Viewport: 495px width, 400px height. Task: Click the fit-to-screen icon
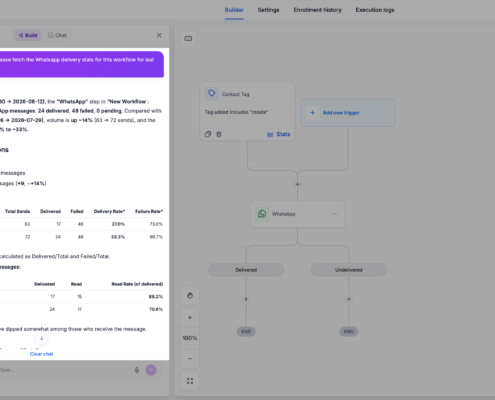pos(190,381)
